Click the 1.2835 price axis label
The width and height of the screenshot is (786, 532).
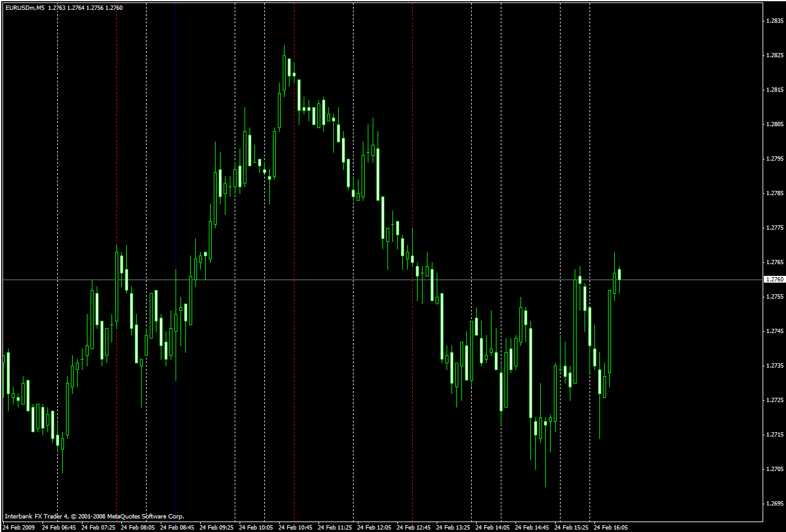point(774,21)
